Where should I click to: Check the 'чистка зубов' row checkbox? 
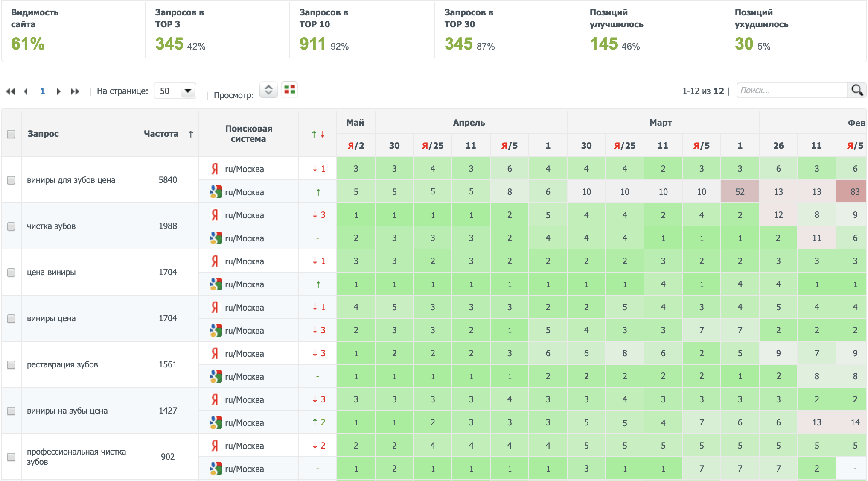click(11, 226)
